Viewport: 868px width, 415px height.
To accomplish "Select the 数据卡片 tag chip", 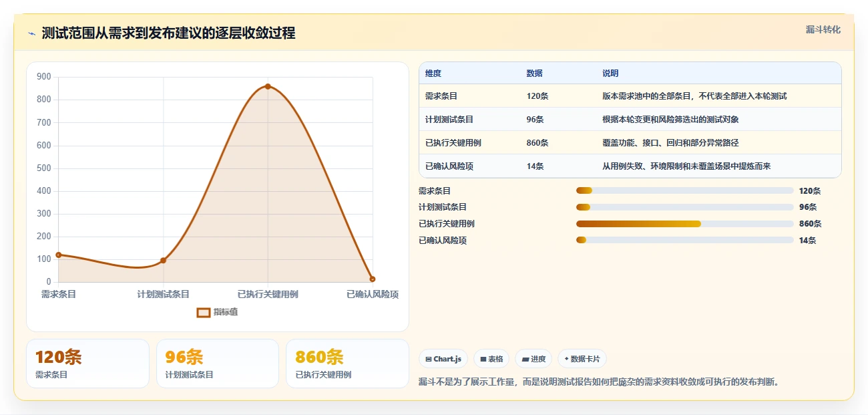I will click(582, 359).
